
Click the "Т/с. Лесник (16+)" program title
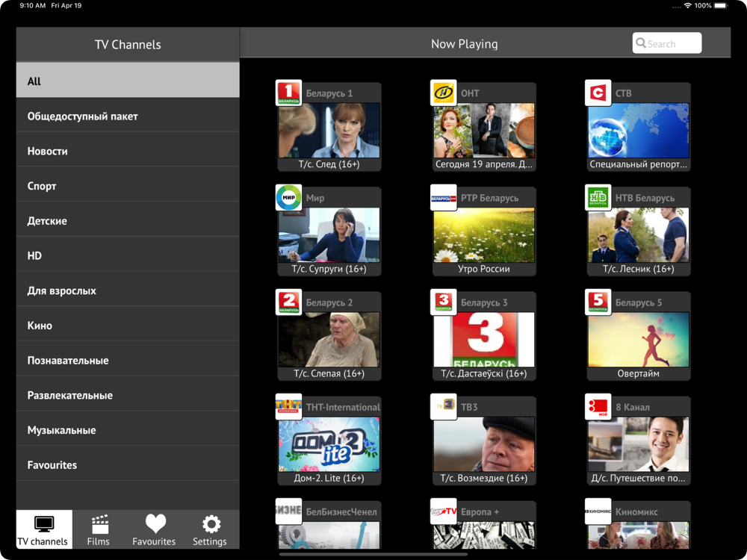coord(639,269)
